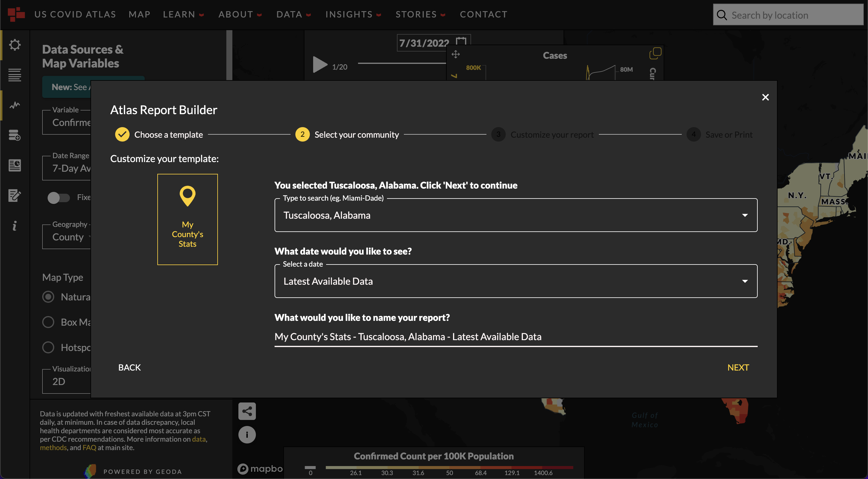The width and height of the screenshot is (868, 479).
Task: Click the round map info button
Action: (x=247, y=434)
